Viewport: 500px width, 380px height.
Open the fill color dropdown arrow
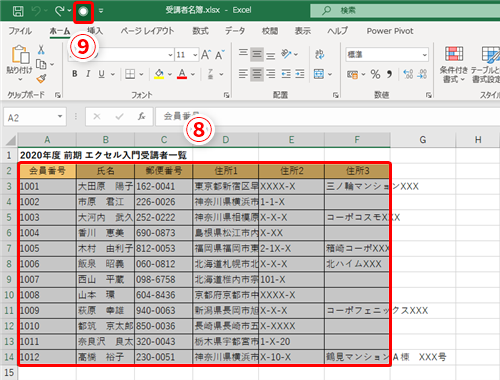click(170, 74)
